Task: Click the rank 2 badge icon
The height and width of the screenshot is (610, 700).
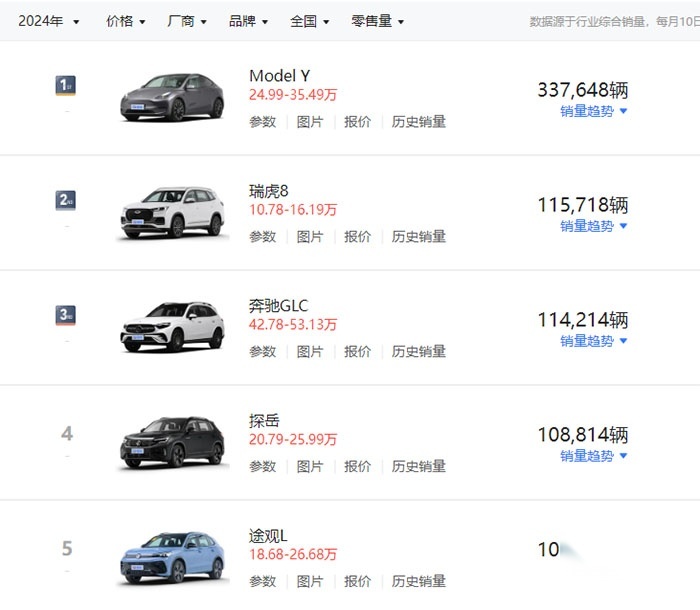Action: pyautogui.click(x=66, y=201)
